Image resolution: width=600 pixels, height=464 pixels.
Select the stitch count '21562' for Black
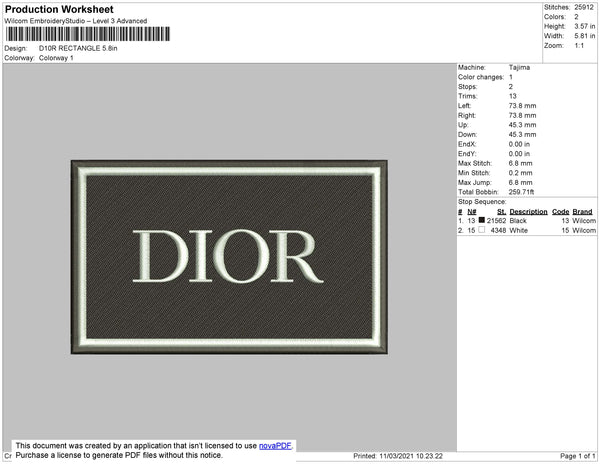coord(496,221)
